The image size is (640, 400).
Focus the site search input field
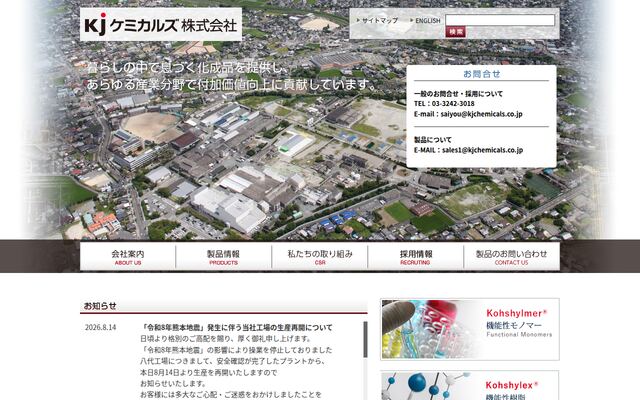500,20
